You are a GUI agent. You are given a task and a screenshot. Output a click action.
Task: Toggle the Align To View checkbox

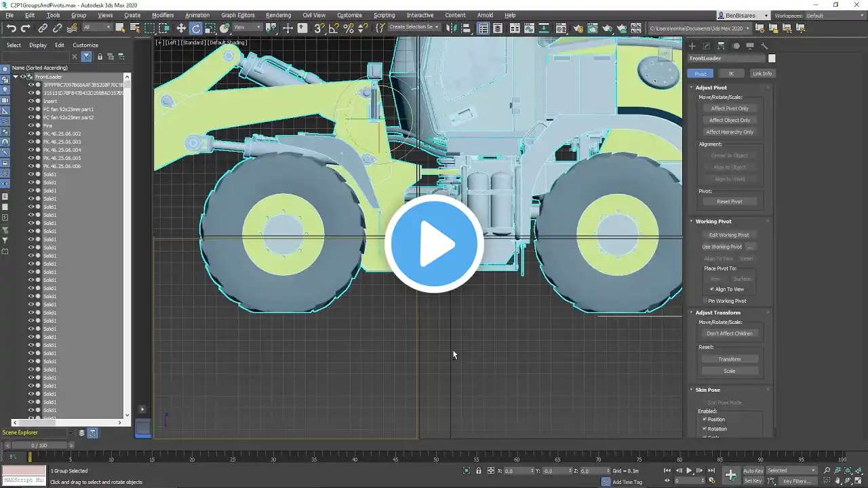click(712, 289)
